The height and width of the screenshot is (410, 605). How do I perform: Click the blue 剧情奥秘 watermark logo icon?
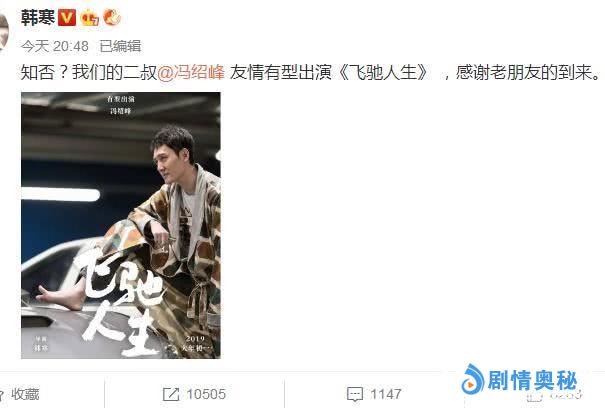coord(473,379)
